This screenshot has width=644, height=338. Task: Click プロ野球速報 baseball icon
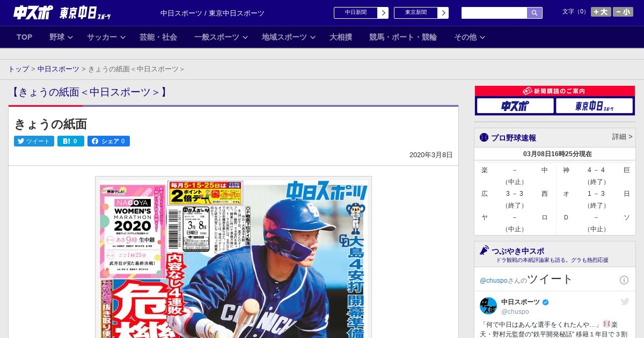click(x=484, y=137)
